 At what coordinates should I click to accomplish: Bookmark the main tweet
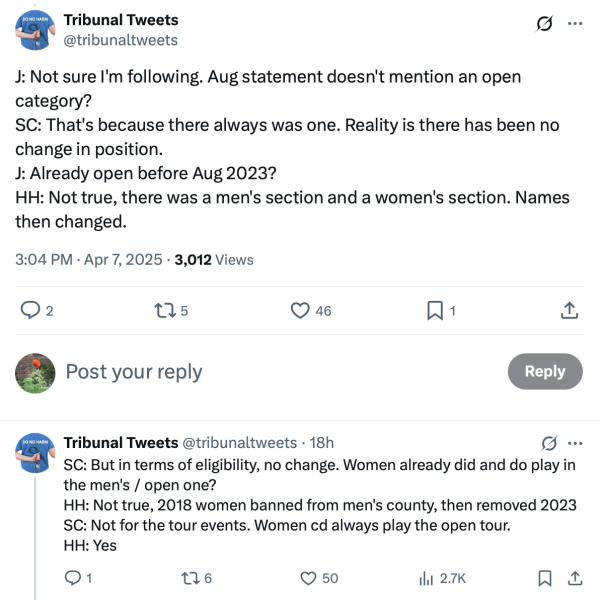pyautogui.click(x=435, y=311)
